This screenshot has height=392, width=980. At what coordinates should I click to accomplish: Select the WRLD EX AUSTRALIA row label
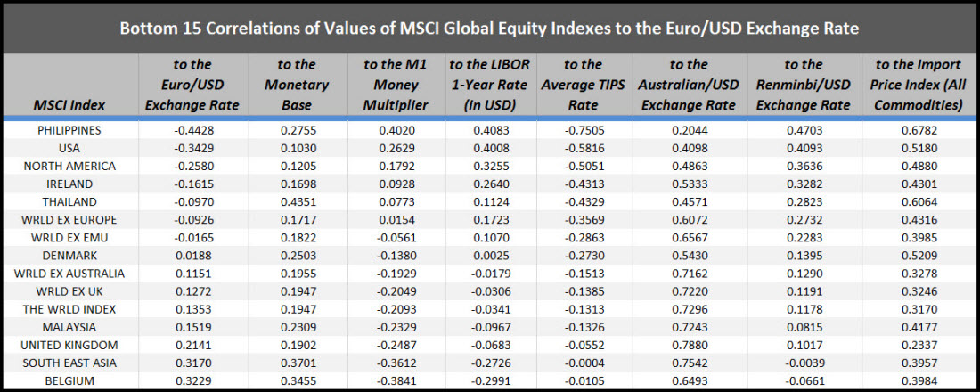coord(70,274)
